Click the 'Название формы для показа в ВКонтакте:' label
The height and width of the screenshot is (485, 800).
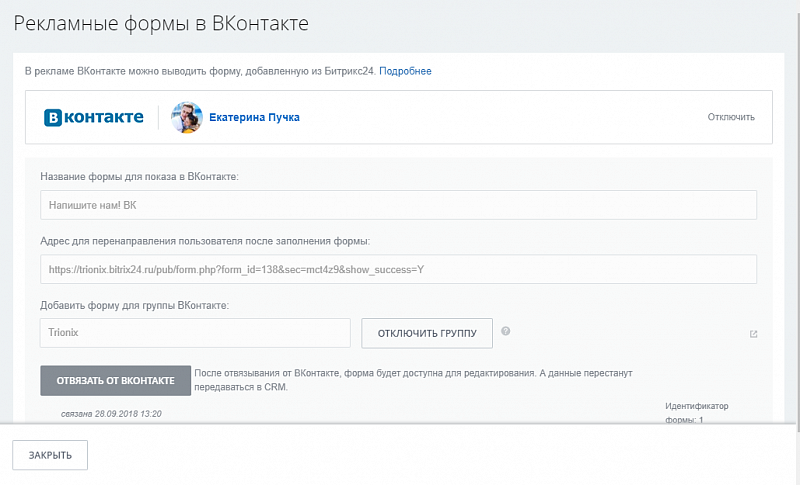tap(139, 176)
